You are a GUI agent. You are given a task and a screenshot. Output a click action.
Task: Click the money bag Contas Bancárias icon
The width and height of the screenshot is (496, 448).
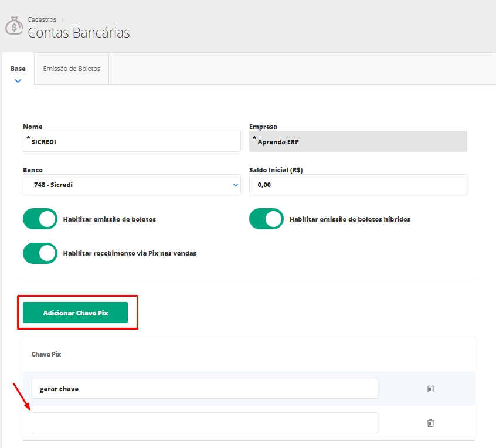14,26
